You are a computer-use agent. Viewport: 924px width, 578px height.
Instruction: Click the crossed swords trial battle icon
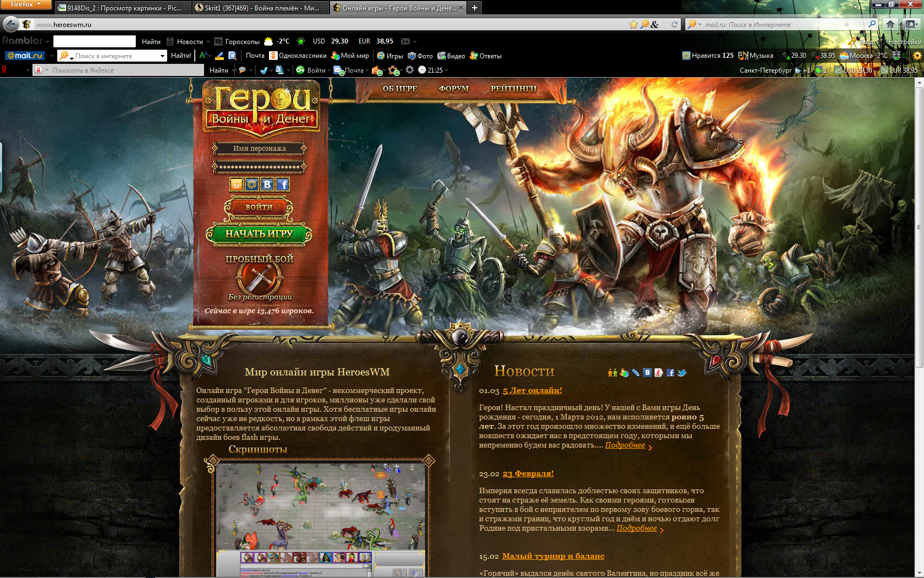pos(259,278)
